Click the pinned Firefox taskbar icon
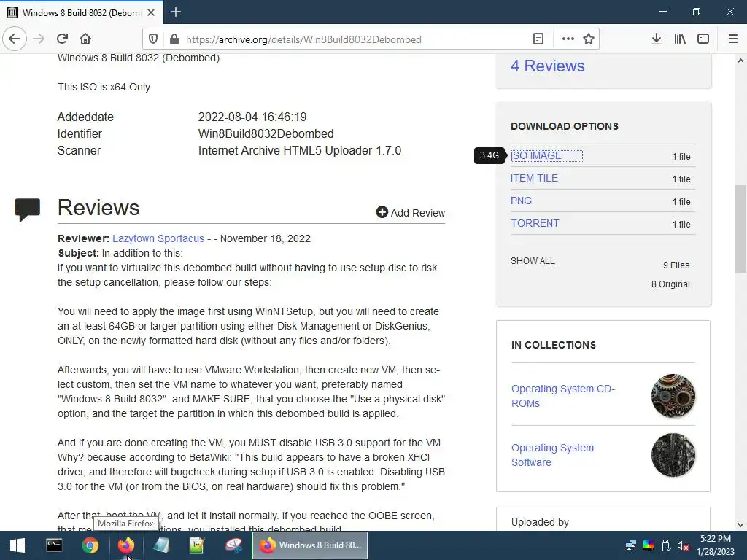The image size is (747, 560). [x=126, y=545]
